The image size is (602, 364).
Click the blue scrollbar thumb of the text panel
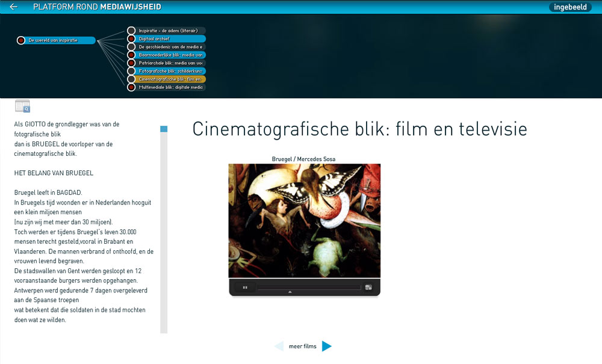[164, 129]
